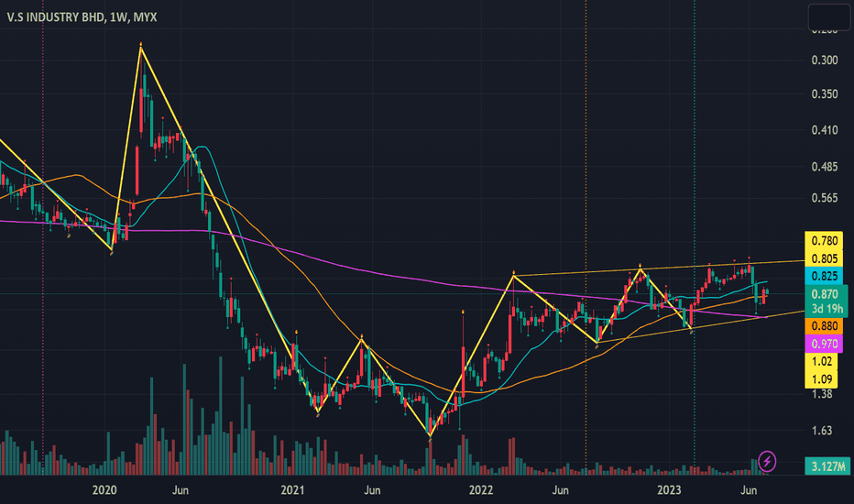Click the Jun label after 2021
This screenshot has height=504, width=854.
point(372,490)
